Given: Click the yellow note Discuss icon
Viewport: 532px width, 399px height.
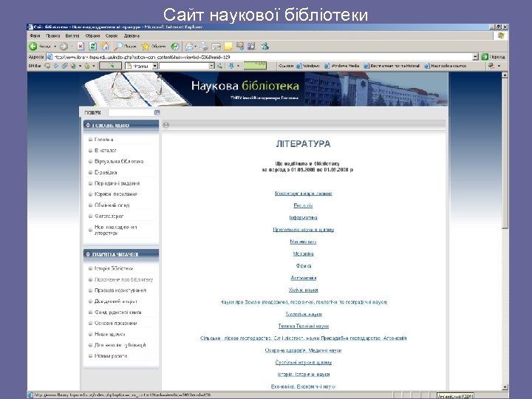Looking at the screenshot, I should [228, 46].
